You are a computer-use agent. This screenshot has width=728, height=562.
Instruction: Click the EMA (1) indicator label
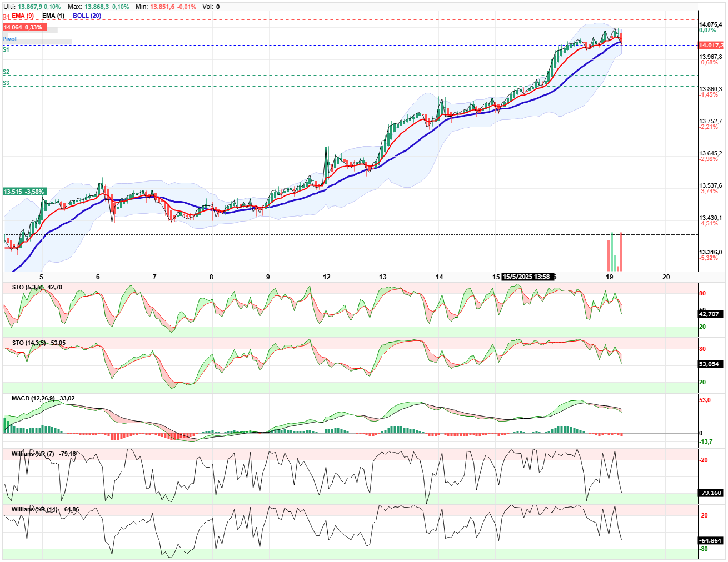coord(53,16)
